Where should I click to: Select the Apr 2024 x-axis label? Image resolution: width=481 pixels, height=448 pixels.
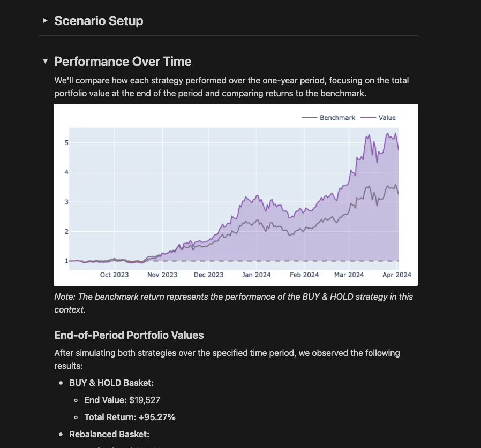(x=396, y=275)
